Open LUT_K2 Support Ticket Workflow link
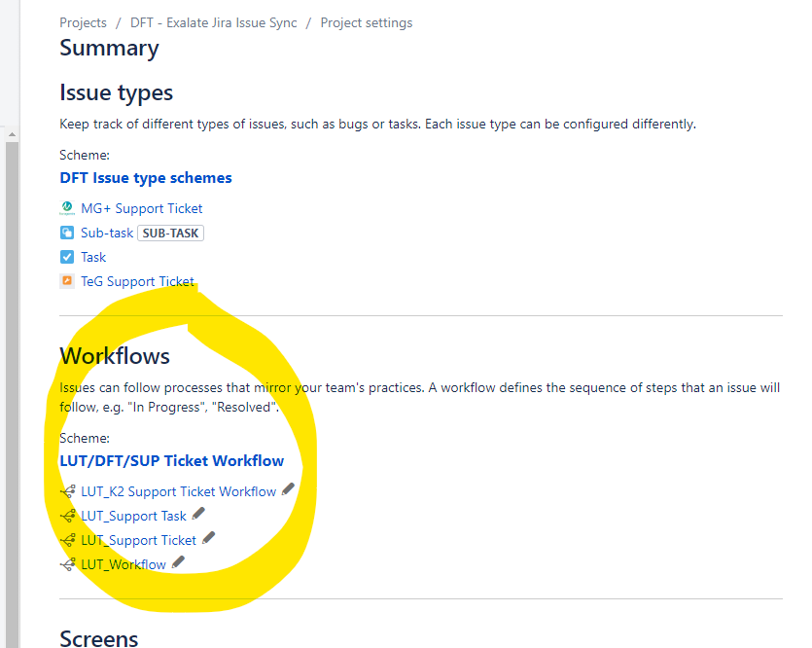The width and height of the screenshot is (812, 648). 178,491
